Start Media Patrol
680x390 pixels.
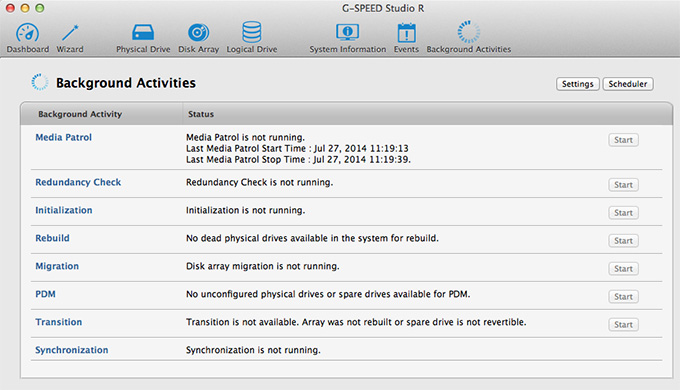point(623,140)
